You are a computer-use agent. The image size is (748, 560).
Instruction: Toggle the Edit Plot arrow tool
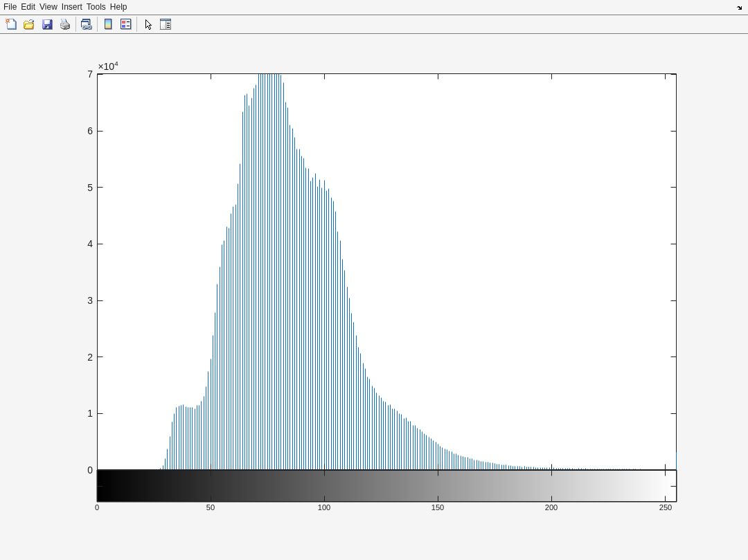(x=148, y=24)
